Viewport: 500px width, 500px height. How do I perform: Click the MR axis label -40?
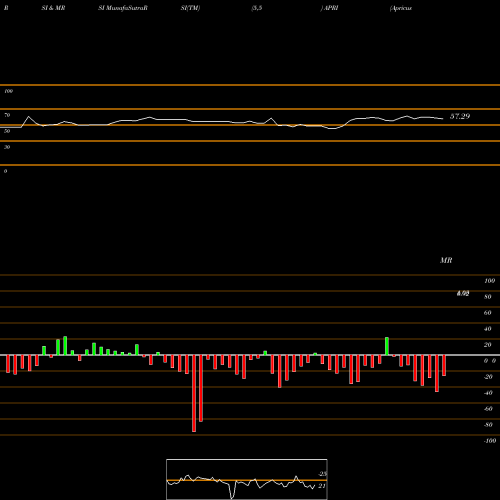pos(488,393)
